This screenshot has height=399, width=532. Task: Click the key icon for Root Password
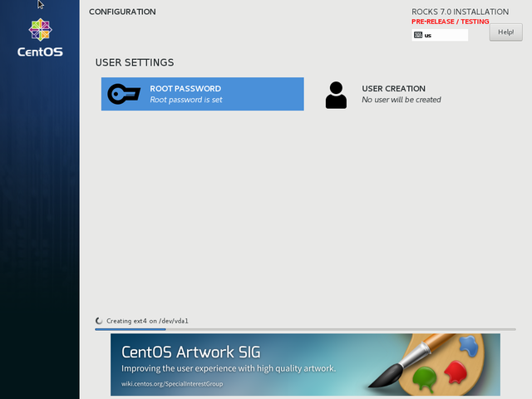click(x=124, y=95)
